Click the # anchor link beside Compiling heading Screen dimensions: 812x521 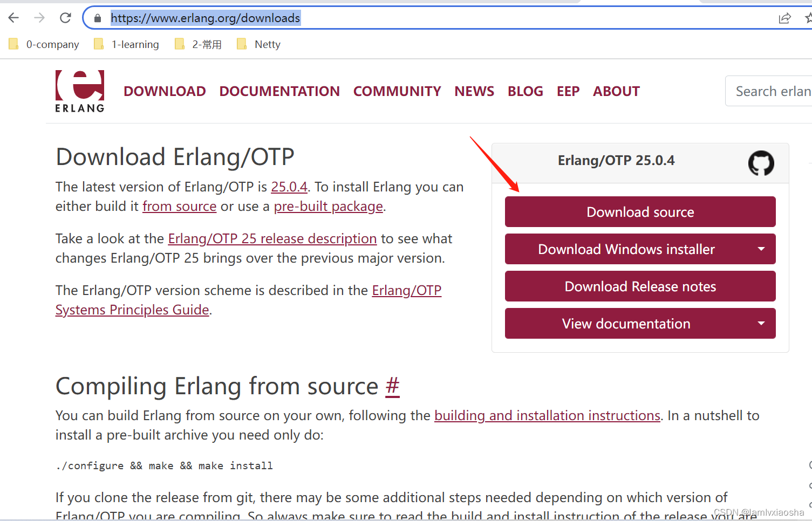(393, 386)
